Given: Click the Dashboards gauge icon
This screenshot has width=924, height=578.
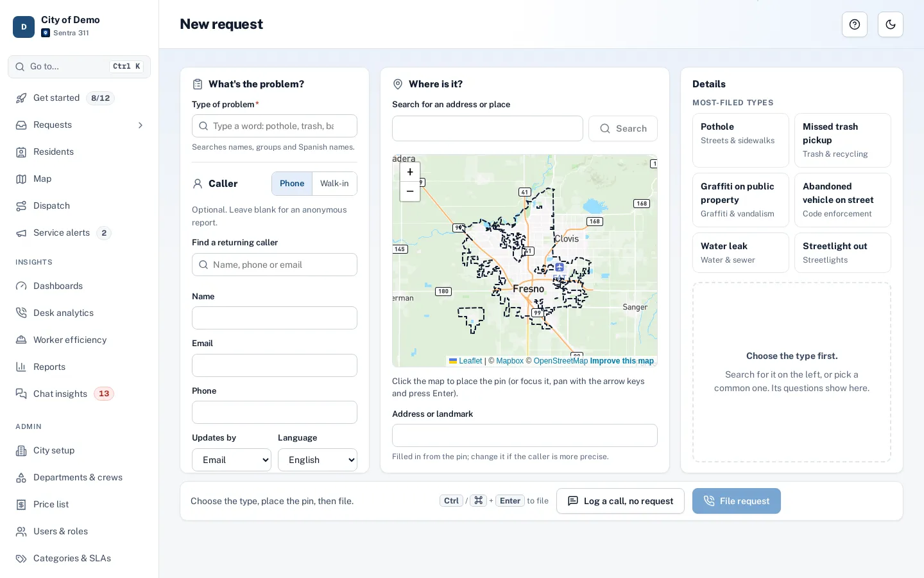Looking at the screenshot, I should (21, 286).
